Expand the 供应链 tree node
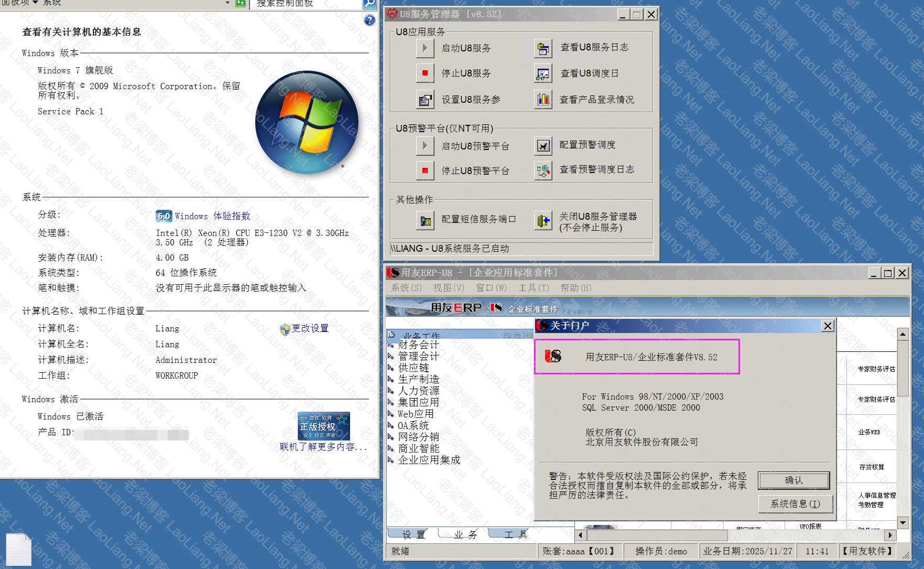 pyautogui.click(x=391, y=368)
